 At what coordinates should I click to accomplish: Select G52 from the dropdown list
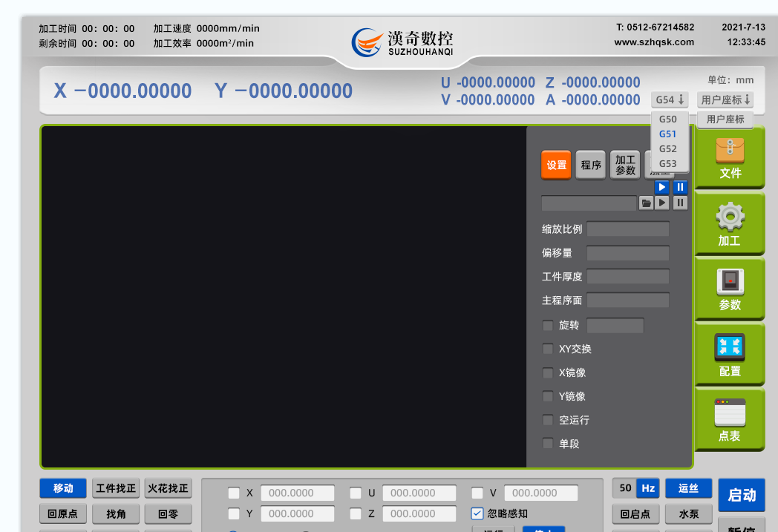[x=668, y=148]
